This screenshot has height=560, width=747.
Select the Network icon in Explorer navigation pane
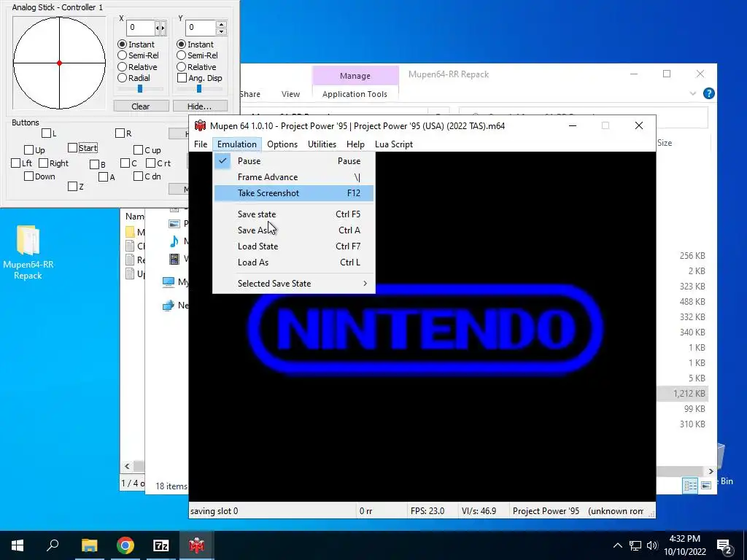[169, 306]
